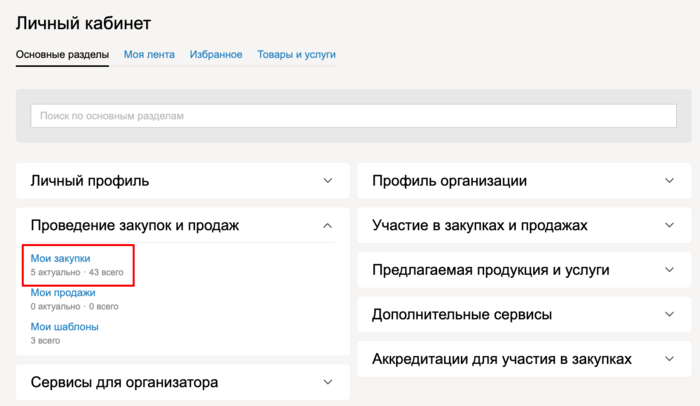Expand section via Профиль организации heading text
Image resolution: width=700 pixels, height=406 pixels.
[449, 181]
